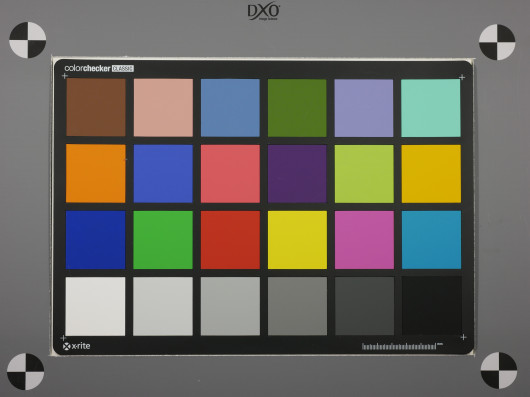Pick the purplish blue patch beside orange
Viewport: 530px width, 397px height.
pos(163,174)
